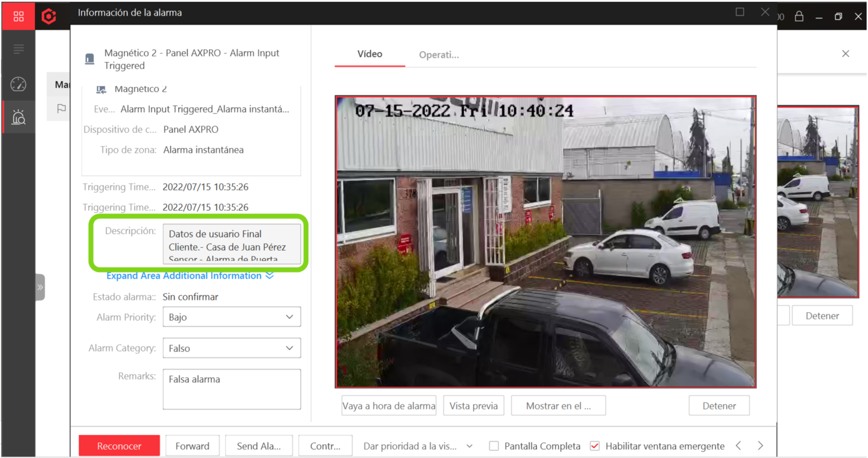The width and height of the screenshot is (868, 458).
Task: Click the red Reconocer button
Action: pos(119,446)
